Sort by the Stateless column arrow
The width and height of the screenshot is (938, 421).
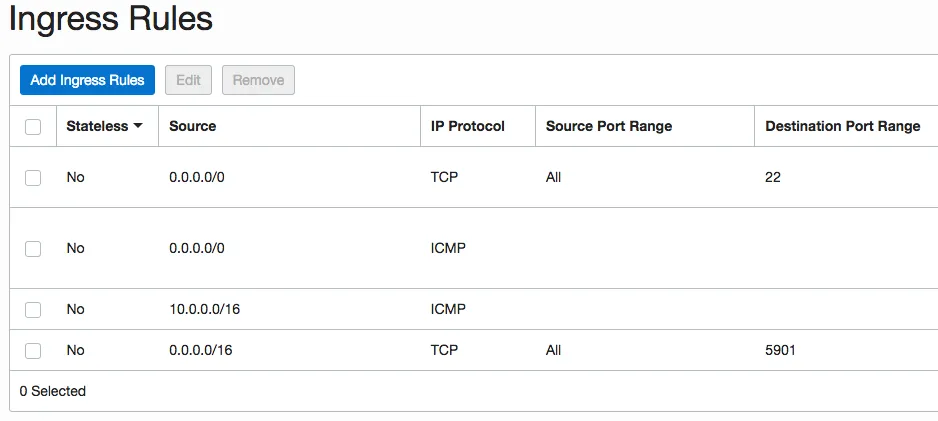(x=138, y=126)
